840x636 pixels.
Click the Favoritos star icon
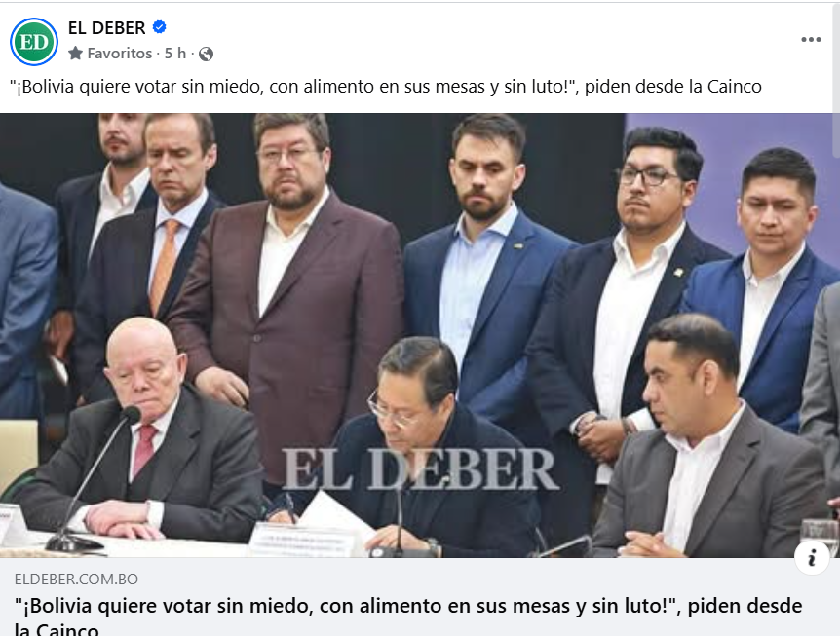click(x=76, y=53)
